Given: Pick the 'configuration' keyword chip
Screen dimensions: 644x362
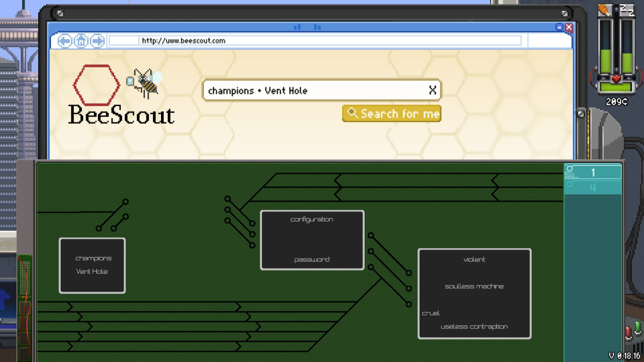Looking at the screenshot, I should click(x=312, y=219).
